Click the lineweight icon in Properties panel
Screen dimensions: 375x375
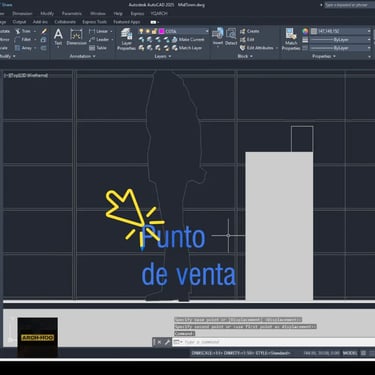coord(305,40)
